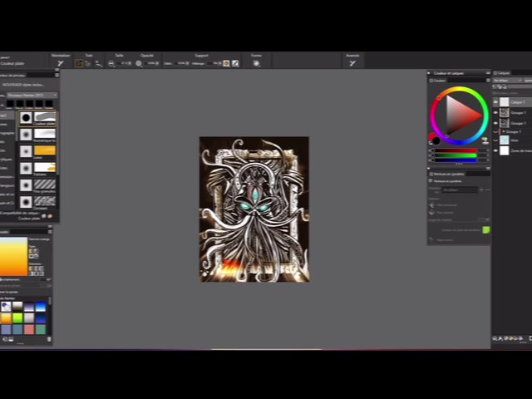The image size is (532, 399).
Task: Open the opacity icon under Opacité
Action: coord(139,63)
